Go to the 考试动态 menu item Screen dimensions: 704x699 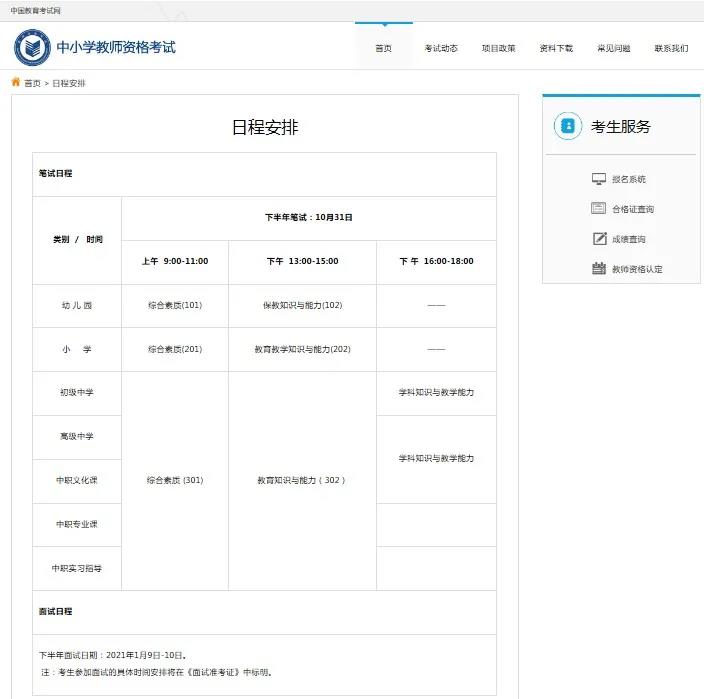[441, 48]
